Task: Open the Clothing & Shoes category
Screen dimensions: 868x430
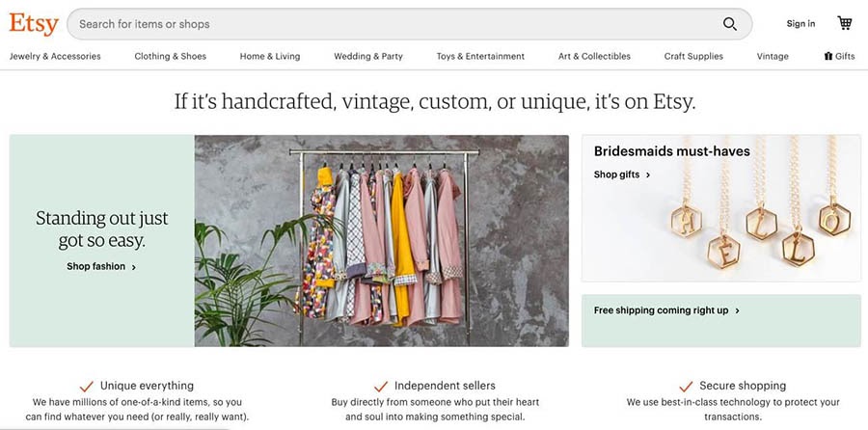Action: 170,57
